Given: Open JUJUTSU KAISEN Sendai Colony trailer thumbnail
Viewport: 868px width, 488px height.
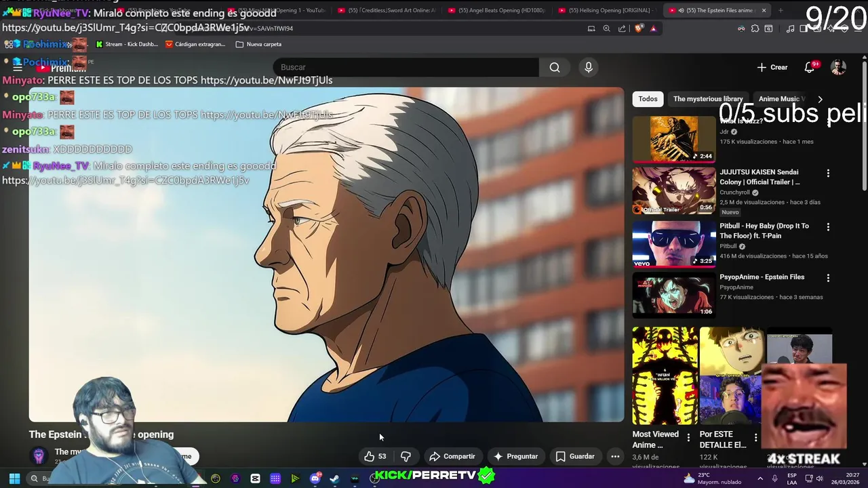Looking at the screenshot, I should pyautogui.click(x=674, y=190).
